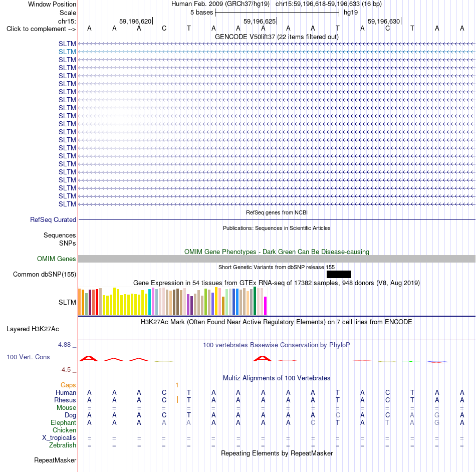Viewport: 476px width, 472px height.
Task: Open OMIM Gene Phenotypes track title
Action: point(277,252)
